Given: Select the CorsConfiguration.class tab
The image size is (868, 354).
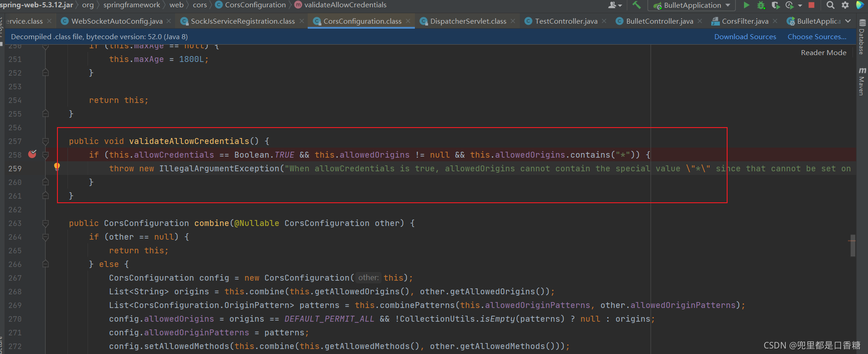Looking at the screenshot, I should 362,21.
